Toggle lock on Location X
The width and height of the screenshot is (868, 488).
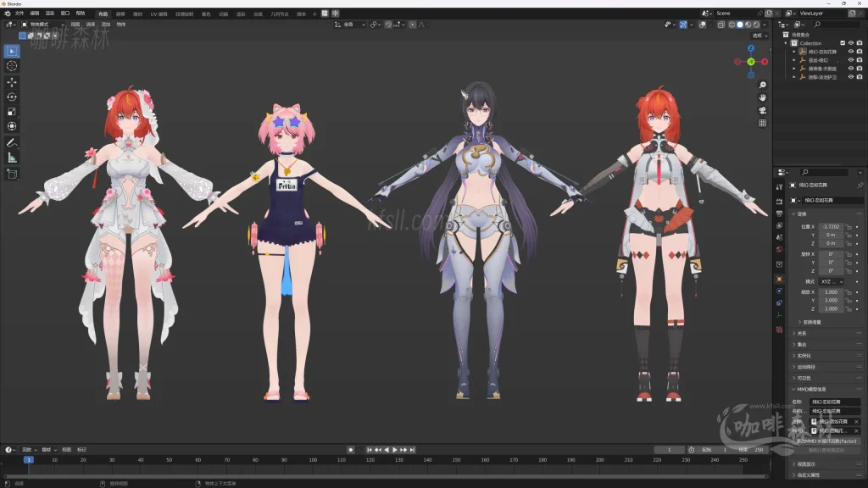pyautogui.click(x=849, y=227)
